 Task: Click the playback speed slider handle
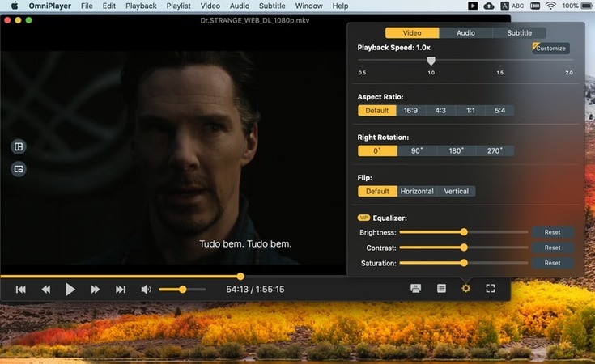pyautogui.click(x=431, y=61)
